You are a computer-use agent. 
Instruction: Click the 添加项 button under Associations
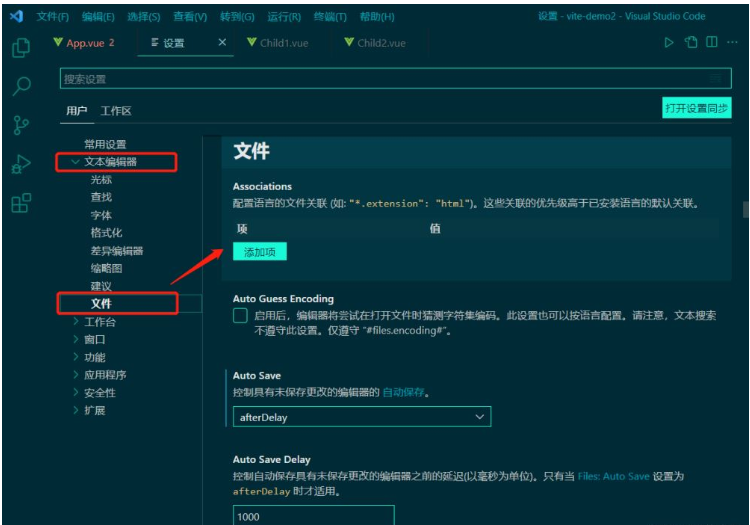[260, 252]
